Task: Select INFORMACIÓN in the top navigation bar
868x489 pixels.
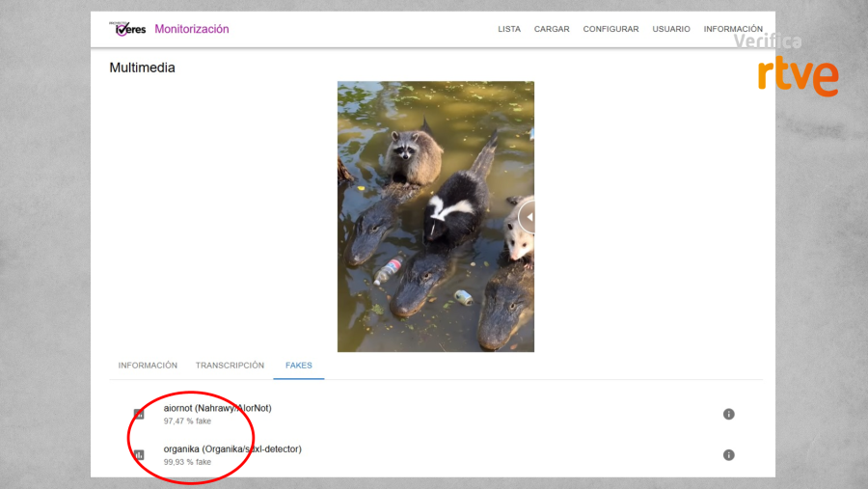Action: (x=733, y=29)
